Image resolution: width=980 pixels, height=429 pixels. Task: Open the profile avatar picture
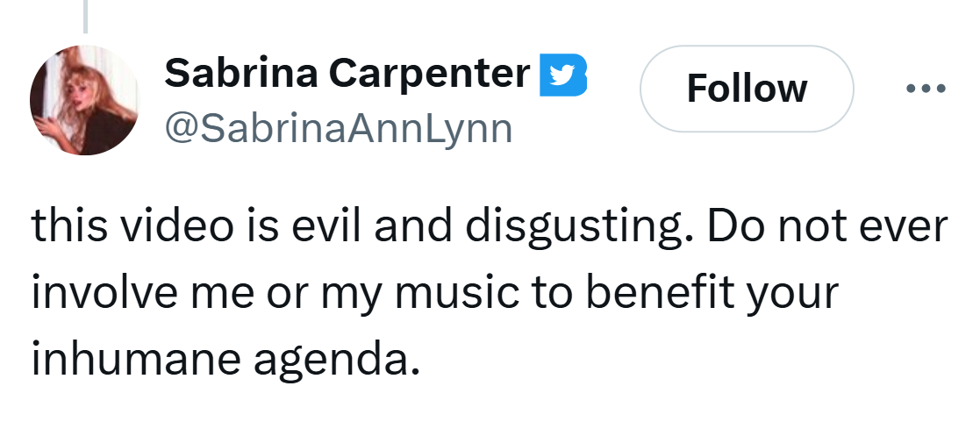tap(84, 100)
